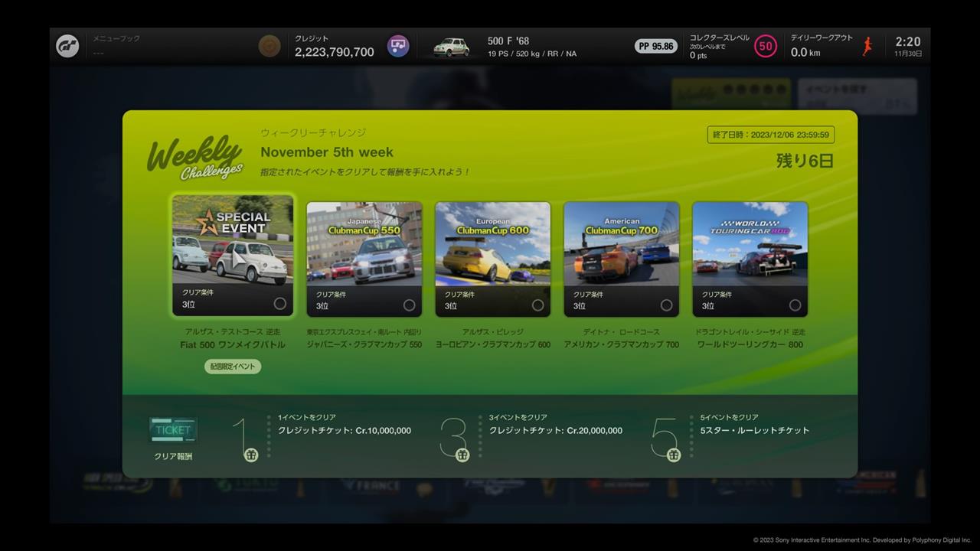The height and width of the screenshot is (551, 980).
Task: Click Special Event clear status circle
Action: [x=280, y=304]
